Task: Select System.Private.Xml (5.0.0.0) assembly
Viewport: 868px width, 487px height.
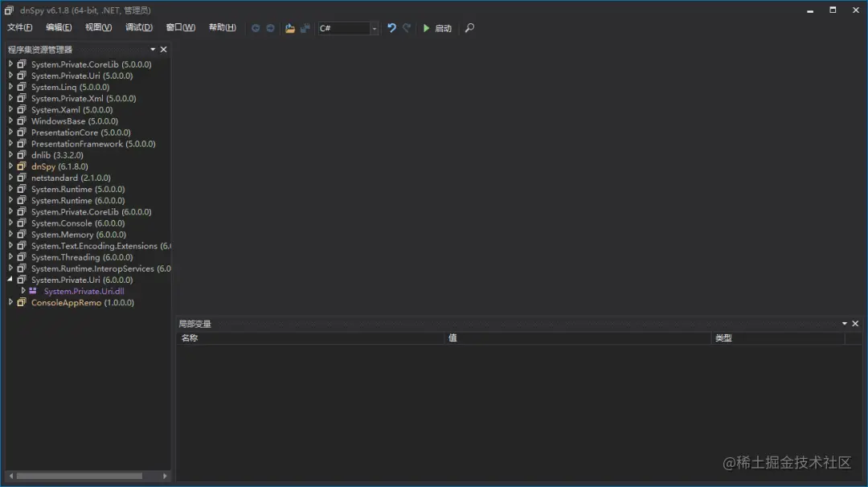Action: tap(84, 99)
